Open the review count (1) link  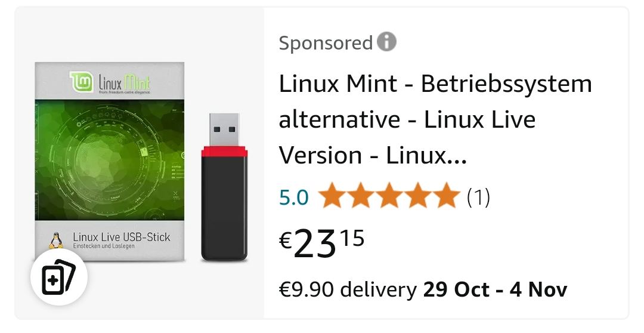tap(478, 197)
